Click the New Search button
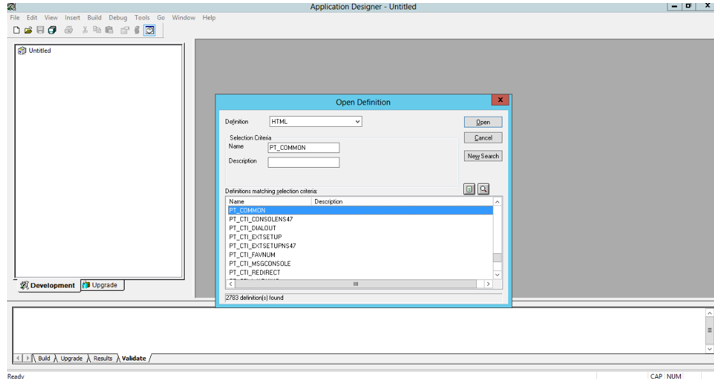Image resolution: width=720 pixels, height=384 pixels. 483,156
